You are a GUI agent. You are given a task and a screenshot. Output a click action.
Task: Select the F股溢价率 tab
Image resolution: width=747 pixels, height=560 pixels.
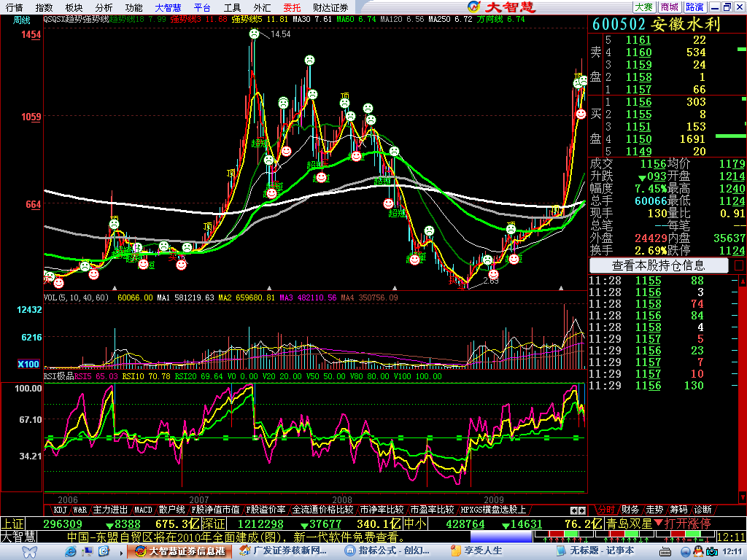click(266, 510)
